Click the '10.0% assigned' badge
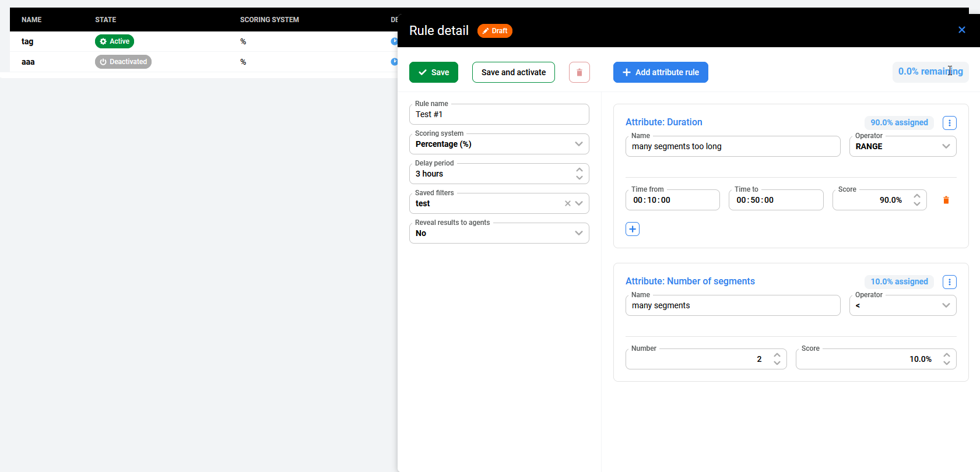 click(x=899, y=281)
